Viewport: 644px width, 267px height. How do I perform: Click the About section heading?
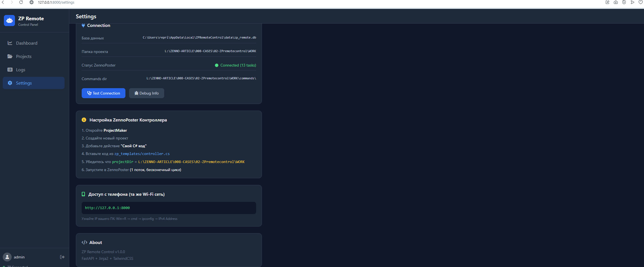96,242
